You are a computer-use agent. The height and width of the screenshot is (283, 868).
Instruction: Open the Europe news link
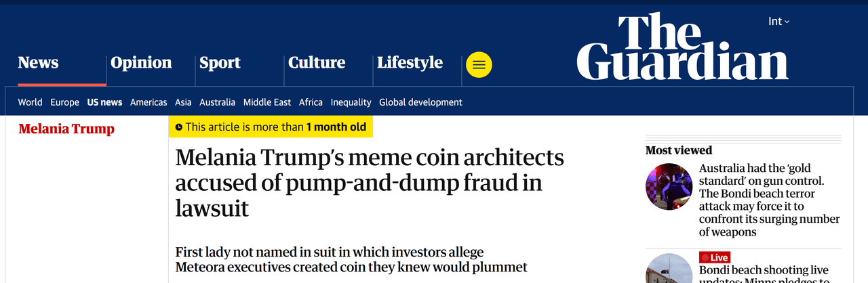[x=64, y=102]
